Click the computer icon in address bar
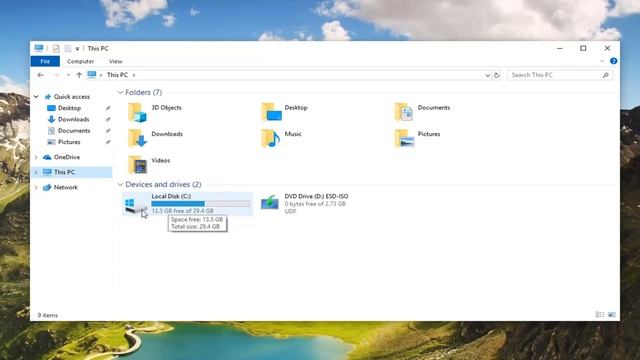640x360 pixels. pos(92,75)
